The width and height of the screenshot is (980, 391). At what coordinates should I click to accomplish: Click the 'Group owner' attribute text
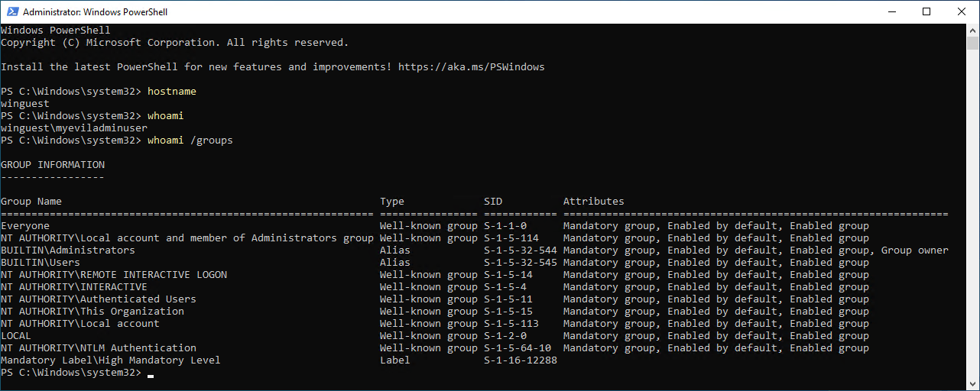[914, 250]
